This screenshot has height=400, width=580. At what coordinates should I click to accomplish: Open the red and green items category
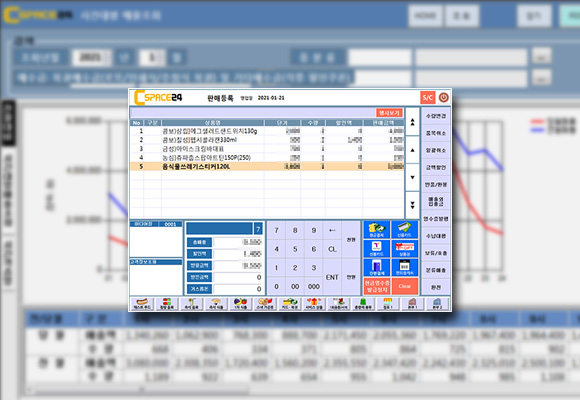[167, 304]
